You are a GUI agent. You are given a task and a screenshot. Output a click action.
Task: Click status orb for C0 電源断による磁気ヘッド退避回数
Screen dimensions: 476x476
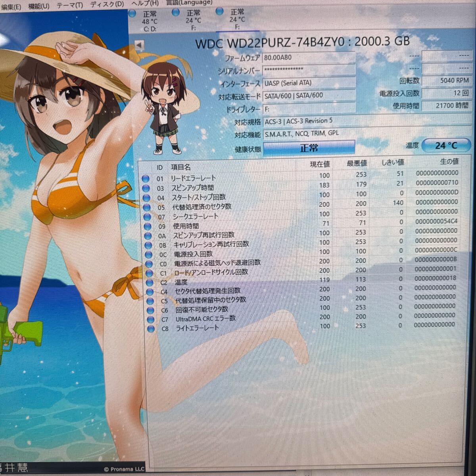click(149, 264)
